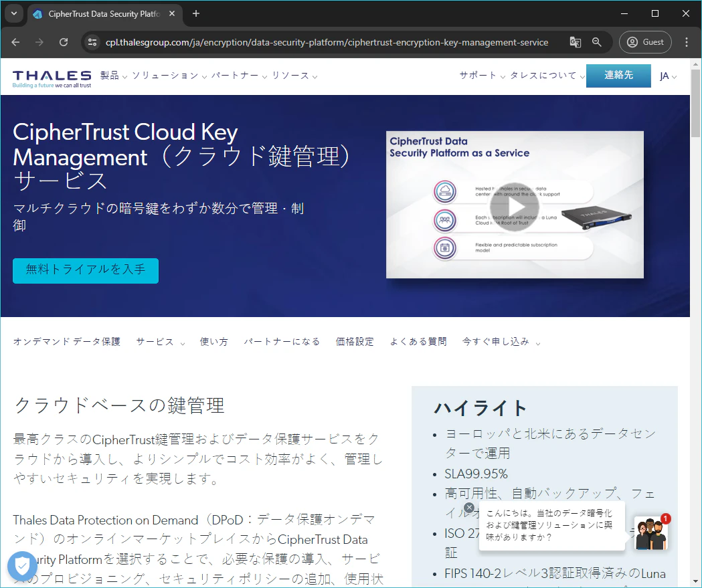
Task: Open the 使い方 menu item
Action: click(x=213, y=341)
